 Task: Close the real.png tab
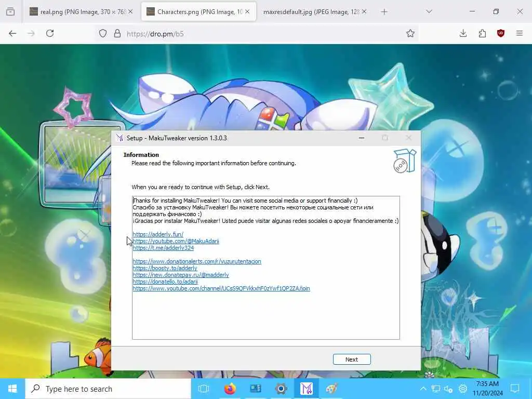pyautogui.click(x=130, y=11)
